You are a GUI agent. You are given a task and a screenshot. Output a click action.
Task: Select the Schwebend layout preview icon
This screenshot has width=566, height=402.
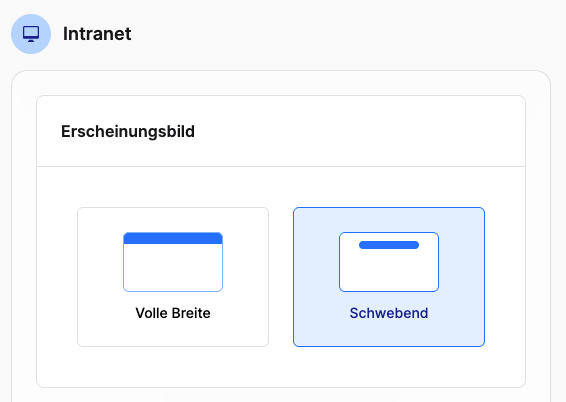389,262
